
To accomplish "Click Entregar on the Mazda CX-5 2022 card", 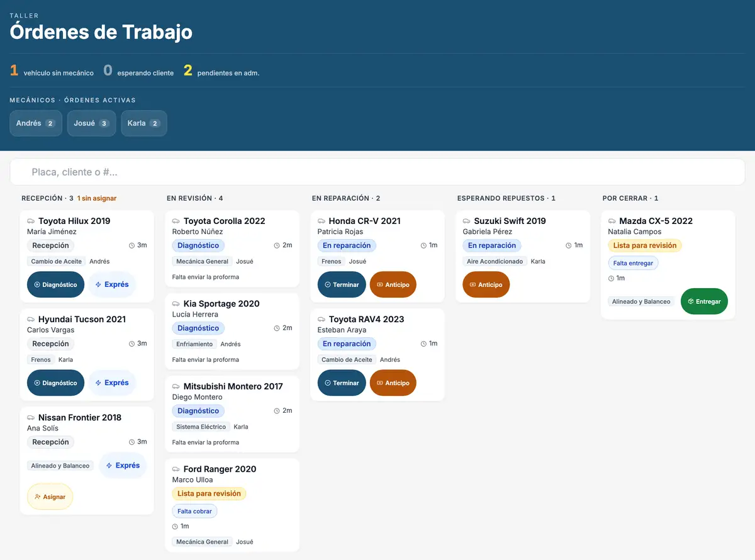I will click(x=704, y=301).
